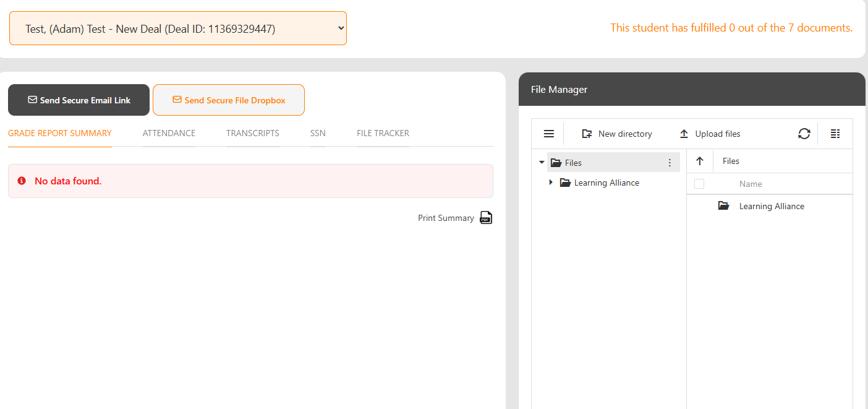Open the Transcripts tab
The width and height of the screenshot is (868, 409).
pyautogui.click(x=252, y=133)
